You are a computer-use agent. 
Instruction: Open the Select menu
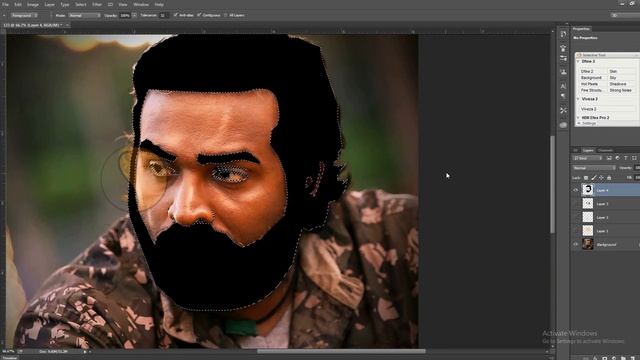pos(81,4)
